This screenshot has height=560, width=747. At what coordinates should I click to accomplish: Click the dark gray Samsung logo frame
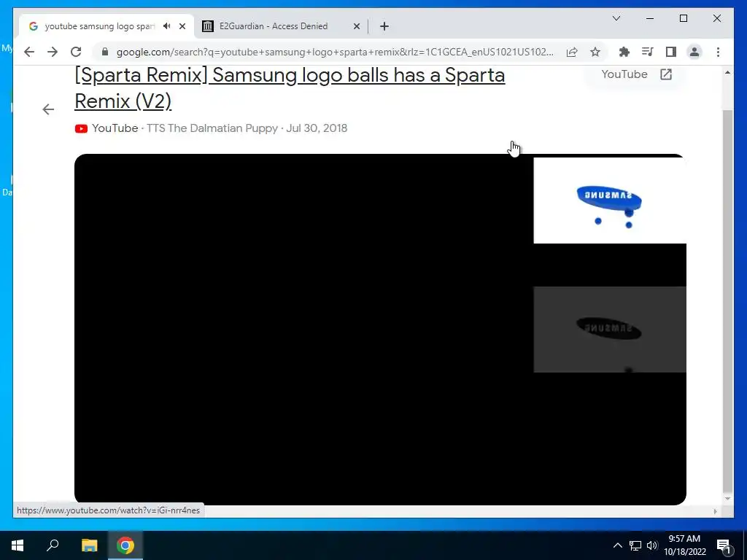point(609,330)
